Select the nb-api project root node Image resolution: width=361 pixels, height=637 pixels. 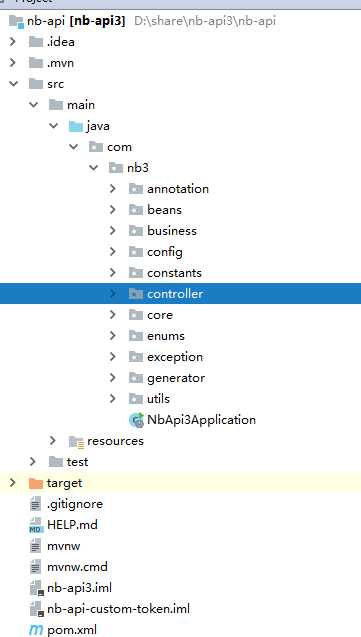pyautogui.click(x=76, y=21)
